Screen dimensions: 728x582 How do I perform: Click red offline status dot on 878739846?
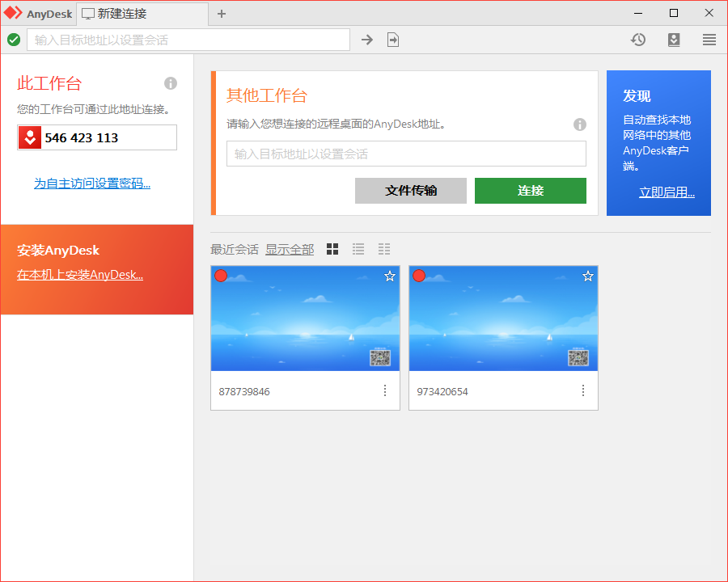tap(221, 276)
